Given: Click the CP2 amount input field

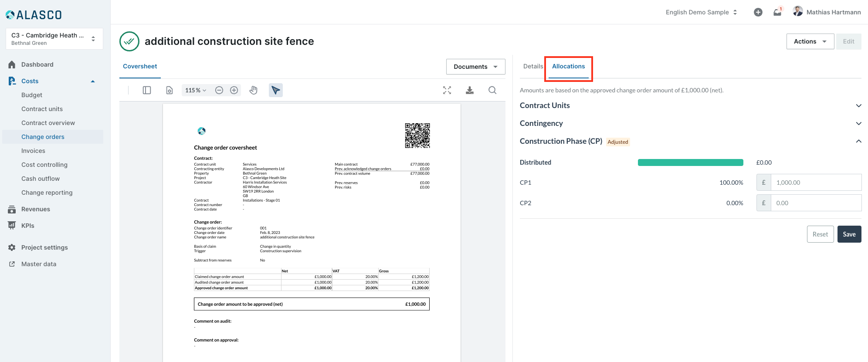Looking at the screenshot, I should point(816,203).
